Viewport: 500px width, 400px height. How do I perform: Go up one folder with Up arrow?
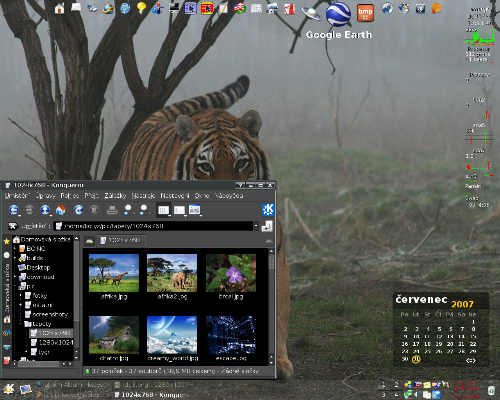click(45, 210)
